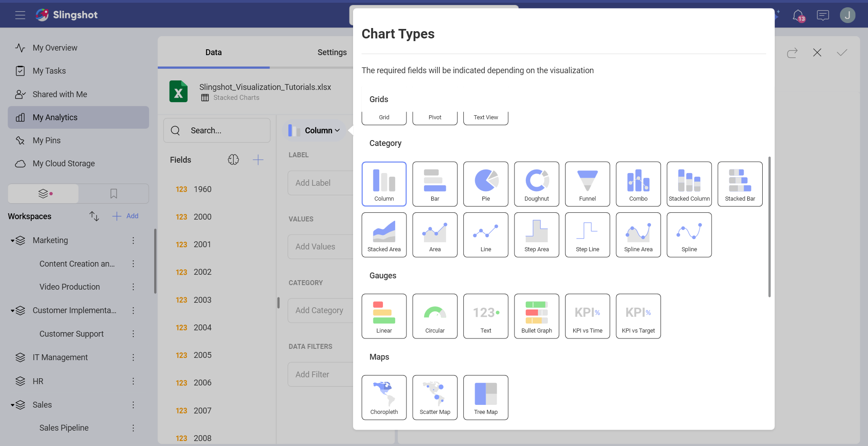Open the user profile avatar J
This screenshot has height=446, width=868.
[x=848, y=15]
